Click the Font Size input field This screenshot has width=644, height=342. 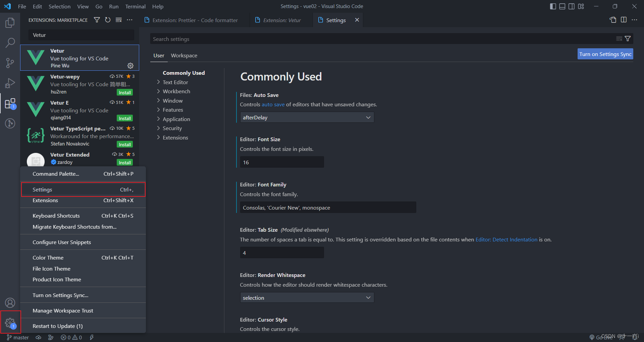282,162
